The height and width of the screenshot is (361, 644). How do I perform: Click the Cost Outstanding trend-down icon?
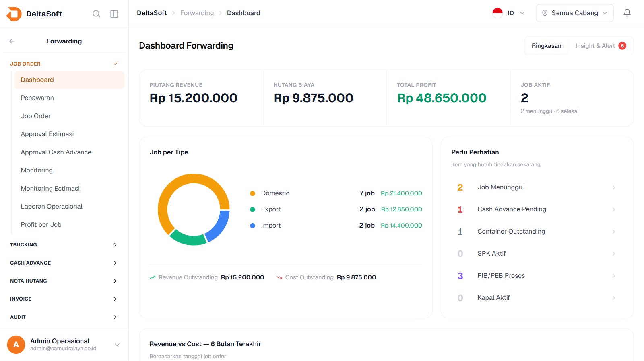pos(279,277)
